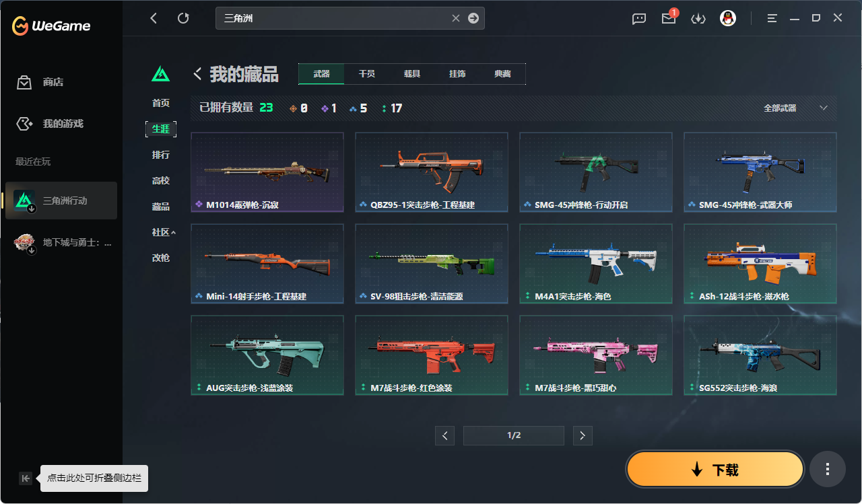Open the M4A1突击步枪-海色 weapon card
Screen dimensions: 862x504
click(x=596, y=264)
